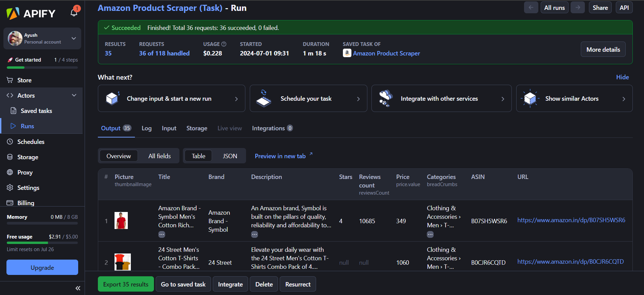
Task: Switch to the Storage tab
Action: tap(197, 128)
